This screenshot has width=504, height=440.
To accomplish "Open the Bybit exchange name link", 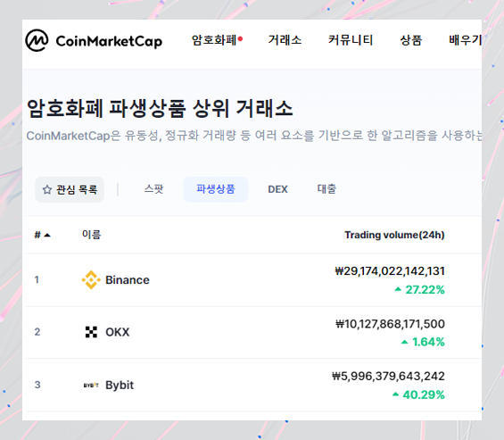I will tap(120, 385).
